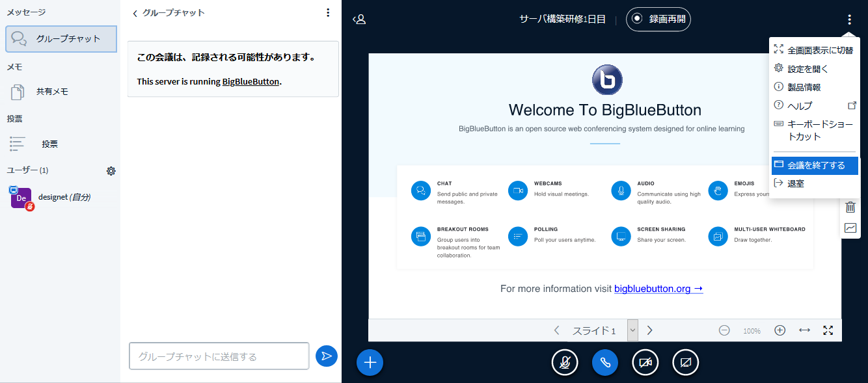Toggle the microphone mute button
The height and width of the screenshot is (383, 868).
(565, 362)
